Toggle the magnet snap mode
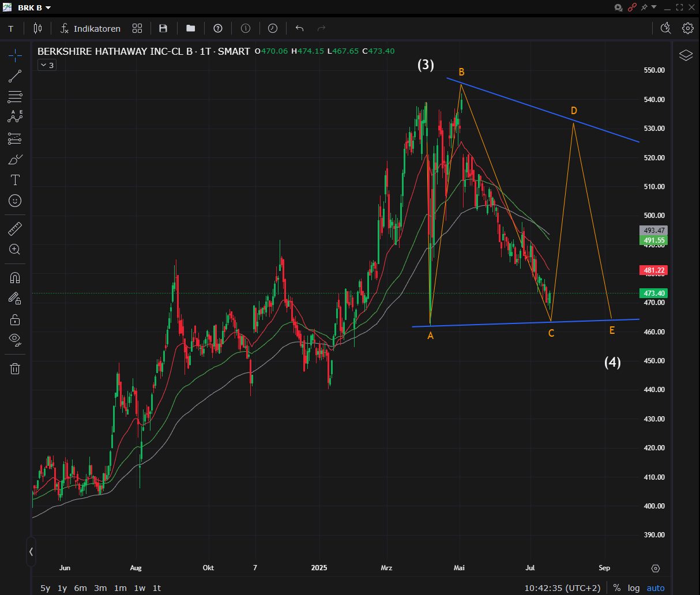700x595 pixels. coord(15,278)
